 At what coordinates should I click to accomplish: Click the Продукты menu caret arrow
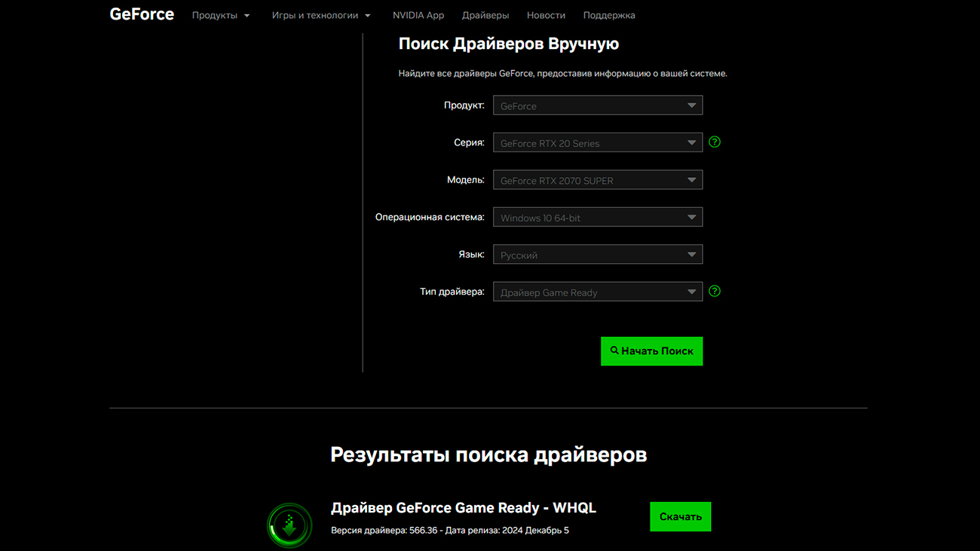click(247, 16)
